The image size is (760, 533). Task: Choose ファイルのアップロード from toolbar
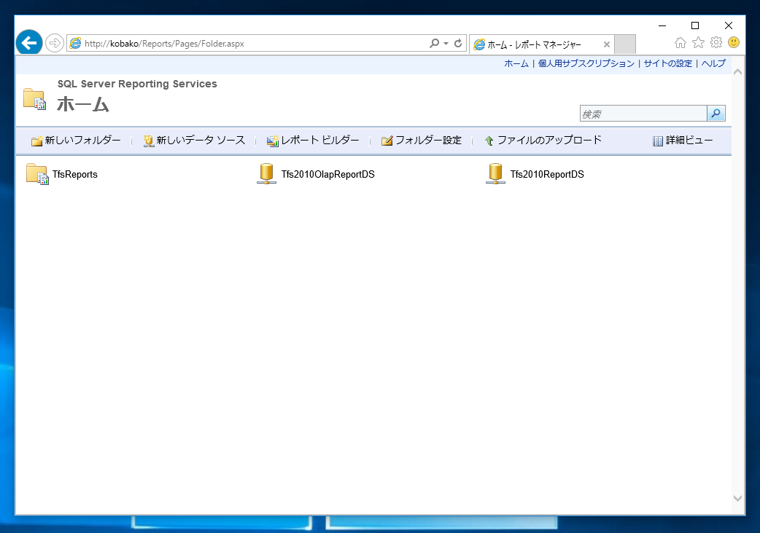tap(549, 141)
